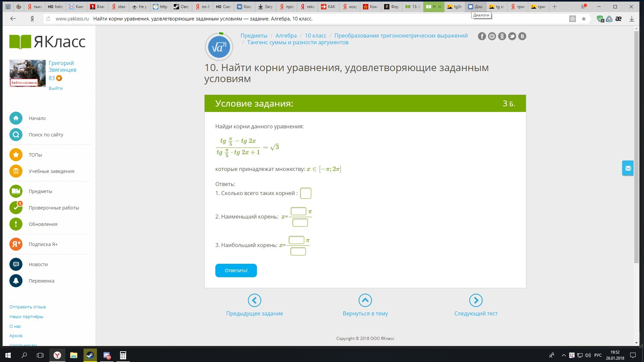
Task: Switch to the Диалоги browser tab
Action: tap(475, 7)
